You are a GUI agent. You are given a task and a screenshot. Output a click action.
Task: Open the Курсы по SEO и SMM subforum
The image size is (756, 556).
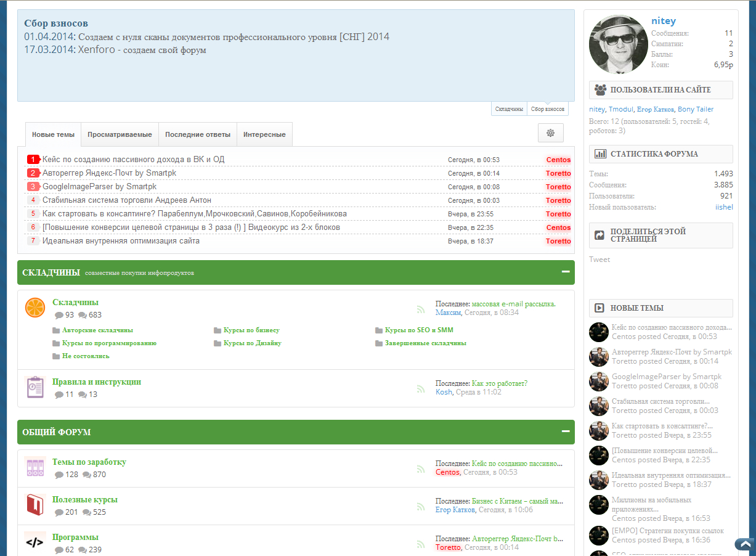pyautogui.click(x=418, y=330)
